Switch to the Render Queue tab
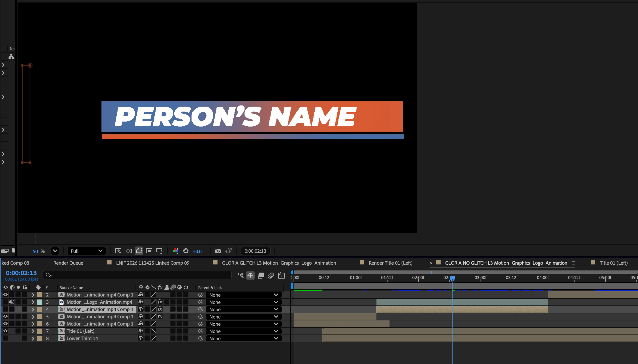638x364 pixels. pos(68,263)
